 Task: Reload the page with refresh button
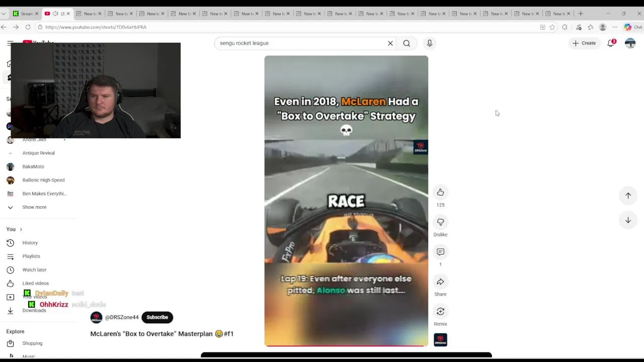[28, 27]
